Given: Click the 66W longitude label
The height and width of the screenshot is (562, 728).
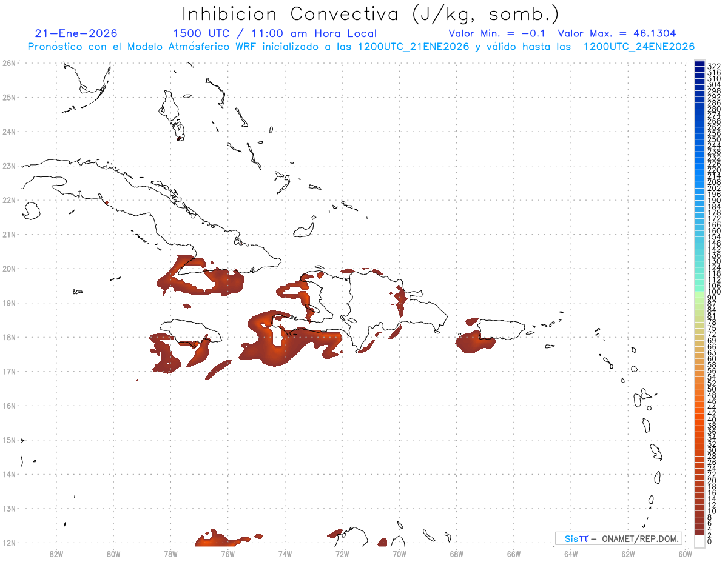Looking at the screenshot, I should tap(514, 553).
